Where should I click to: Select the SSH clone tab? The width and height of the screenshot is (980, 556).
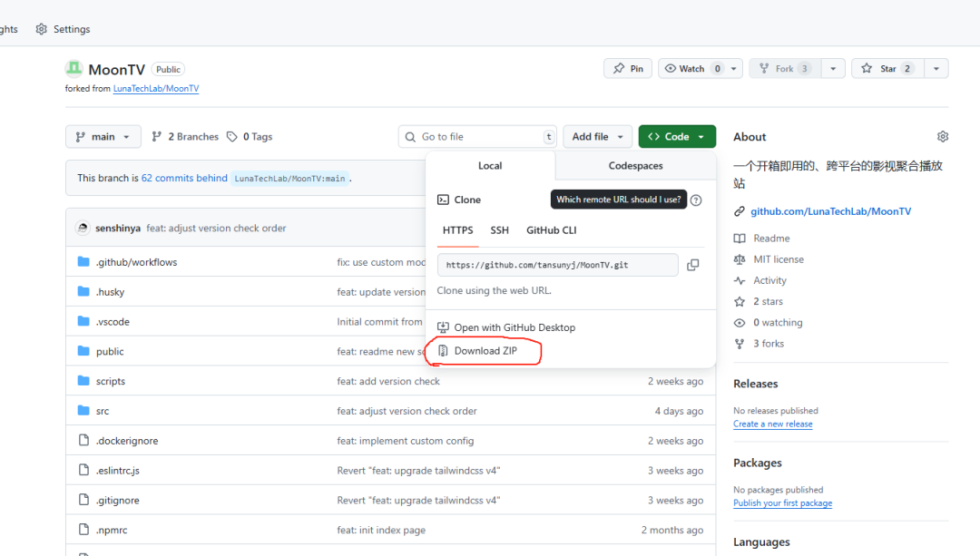click(x=499, y=230)
